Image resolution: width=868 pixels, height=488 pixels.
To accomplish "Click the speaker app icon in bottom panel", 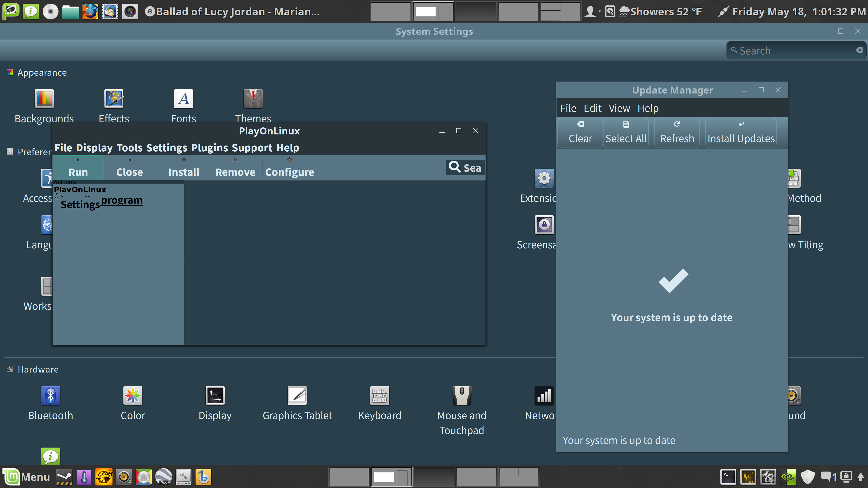I will 124,477.
